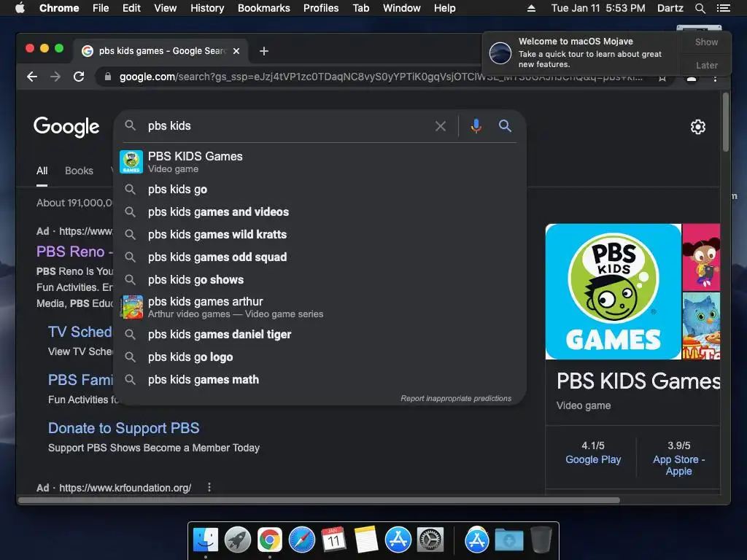The height and width of the screenshot is (560, 747).
Task: Switch to the All results tab
Action: point(42,171)
